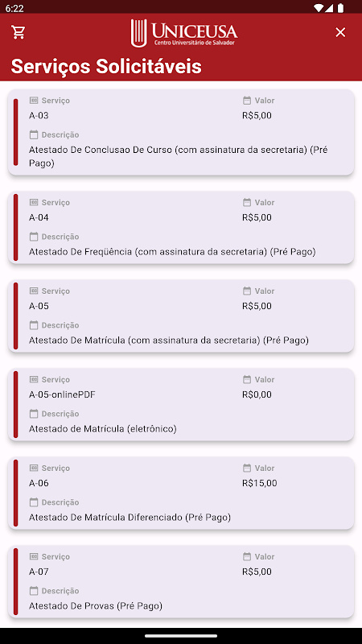The width and height of the screenshot is (362, 644).
Task: Open the shopping cart icon
Action: 19,32
